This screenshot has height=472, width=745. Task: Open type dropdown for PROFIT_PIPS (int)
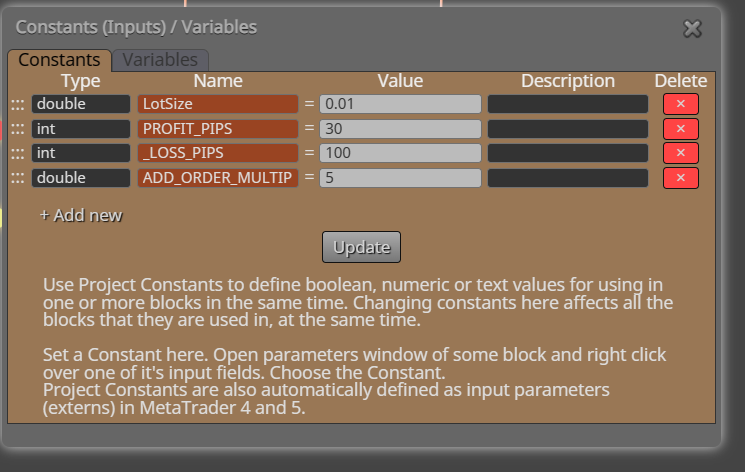(x=81, y=129)
